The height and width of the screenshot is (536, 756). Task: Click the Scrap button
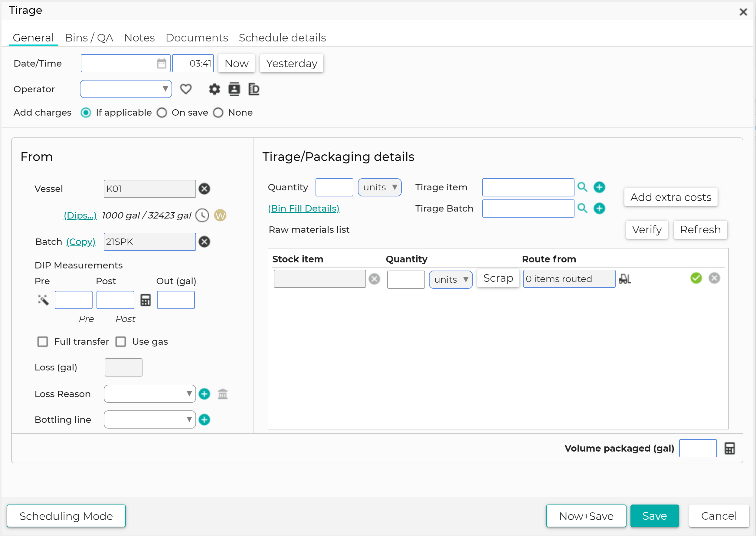498,278
